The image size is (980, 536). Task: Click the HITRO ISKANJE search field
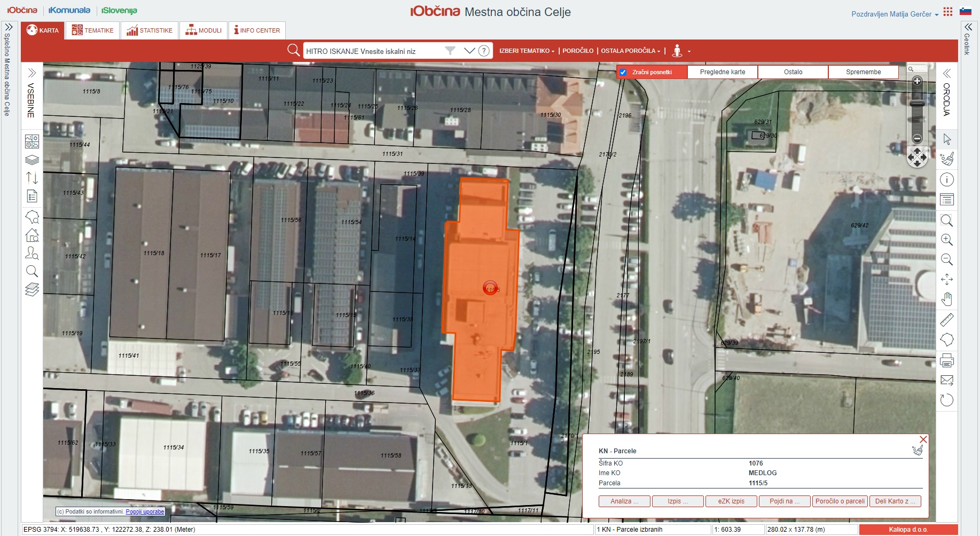point(374,51)
